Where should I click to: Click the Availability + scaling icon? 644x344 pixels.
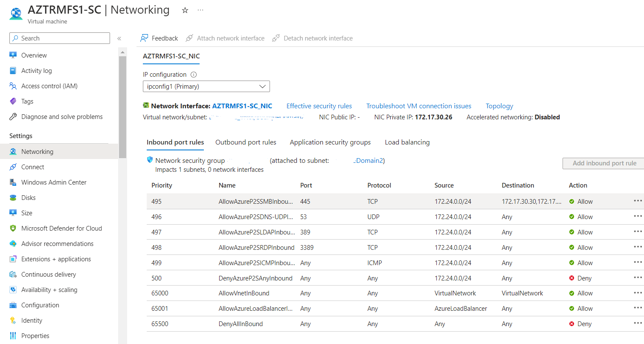13,290
